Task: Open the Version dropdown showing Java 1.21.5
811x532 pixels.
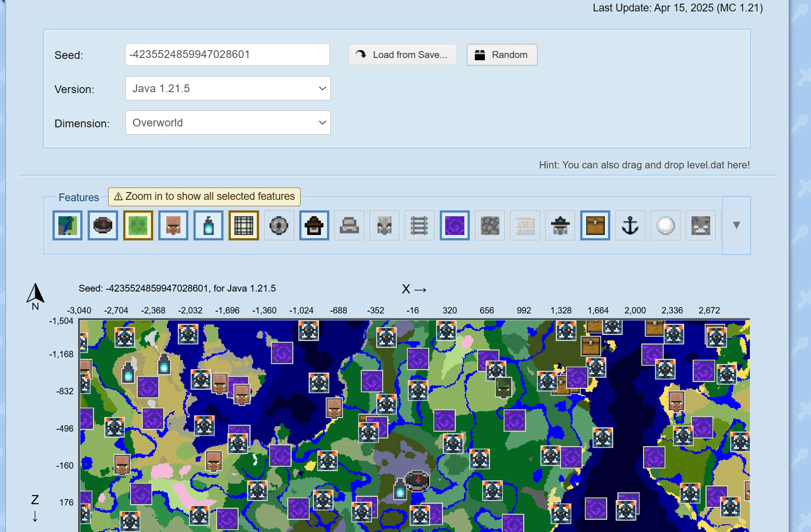Action: (x=228, y=89)
